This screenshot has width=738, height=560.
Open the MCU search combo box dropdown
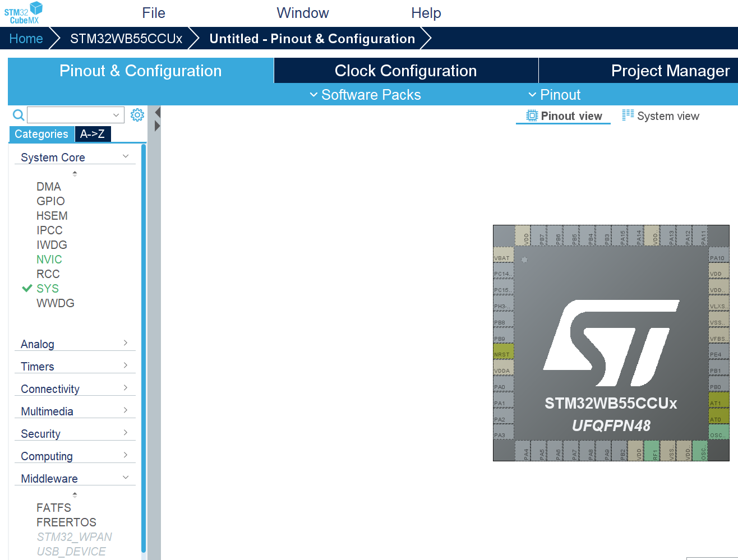(116, 114)
